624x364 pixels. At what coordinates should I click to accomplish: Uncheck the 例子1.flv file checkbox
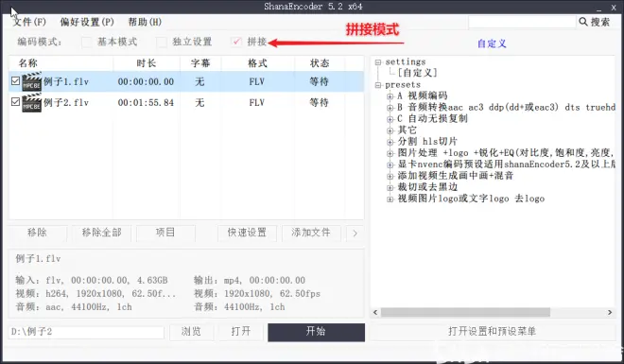[x=15, y=81]
